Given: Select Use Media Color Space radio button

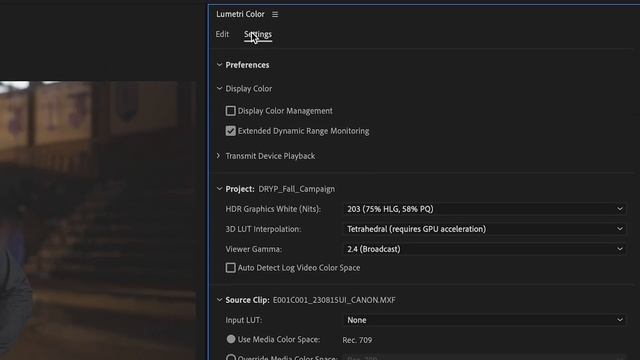Looking at the screenshot, I should (x=231, y=339).
